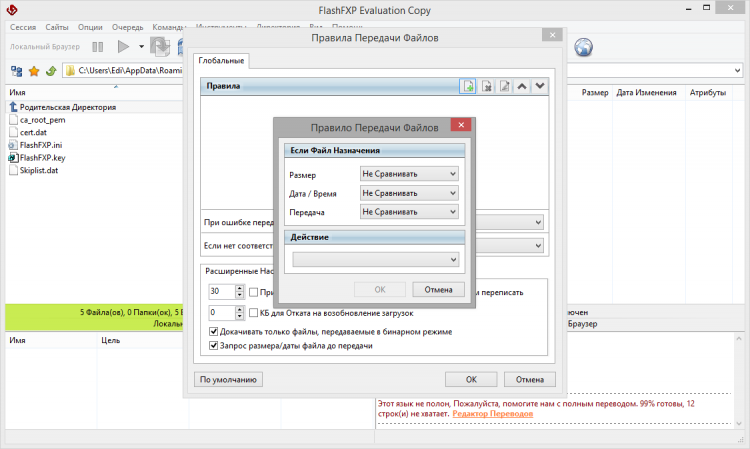Open the Дата / Время comparison dropdown
The image size is (750, 449).
[409, 193]
